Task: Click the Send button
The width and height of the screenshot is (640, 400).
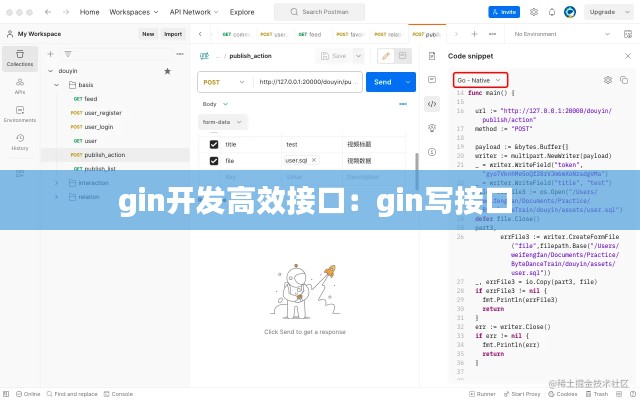Action: 383,82
